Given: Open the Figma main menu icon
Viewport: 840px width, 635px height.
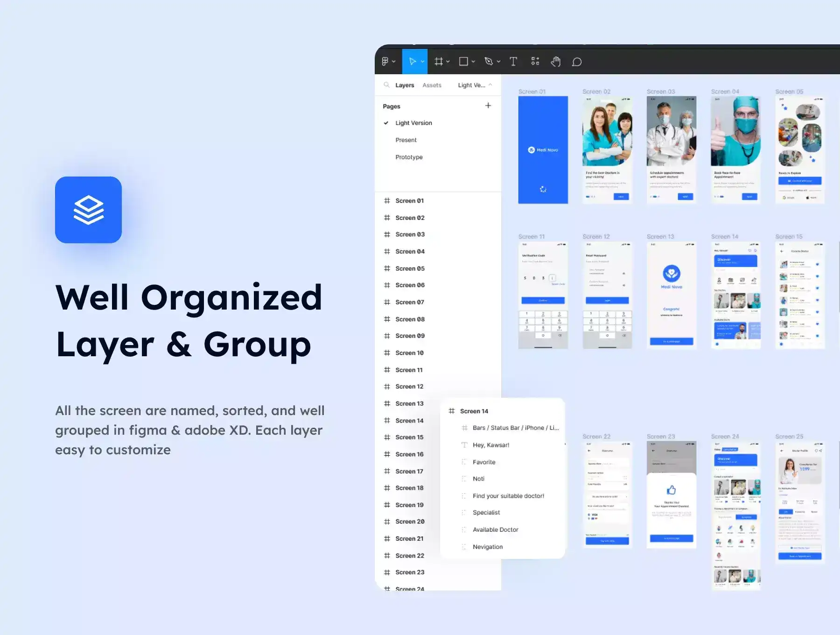Looking at the screenshot, I should tap(385, 62).
